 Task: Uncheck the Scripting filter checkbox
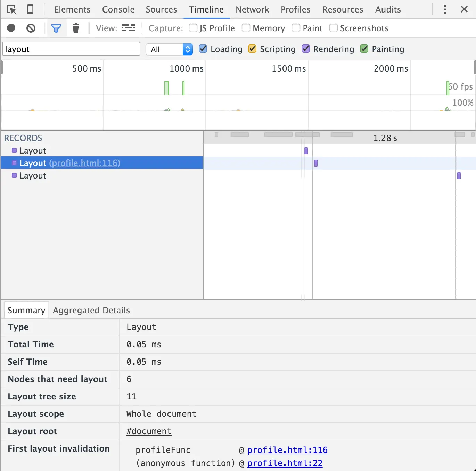pyautogui.click(x=252, y=49)
